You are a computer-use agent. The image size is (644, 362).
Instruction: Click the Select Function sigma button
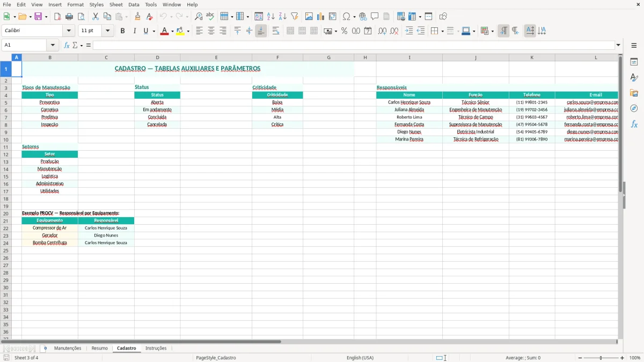click(x=75, y=46)
